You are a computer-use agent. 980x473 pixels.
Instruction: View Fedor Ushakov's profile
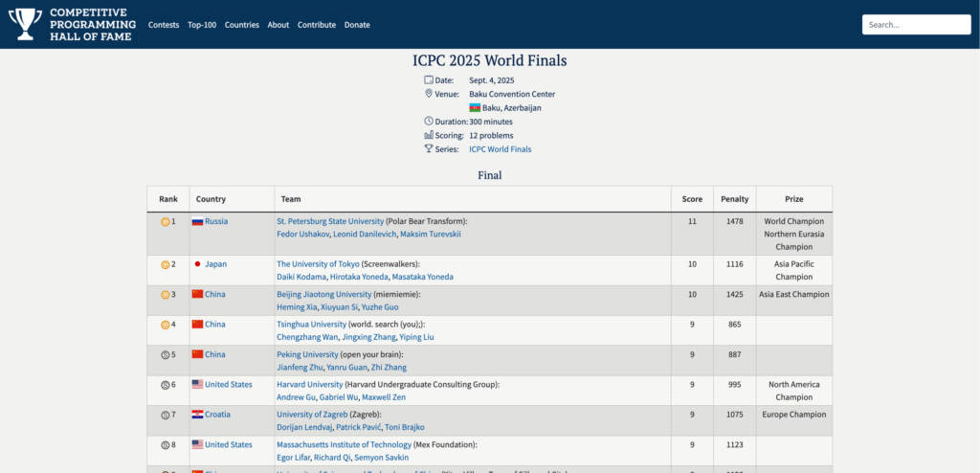(303, 234)
